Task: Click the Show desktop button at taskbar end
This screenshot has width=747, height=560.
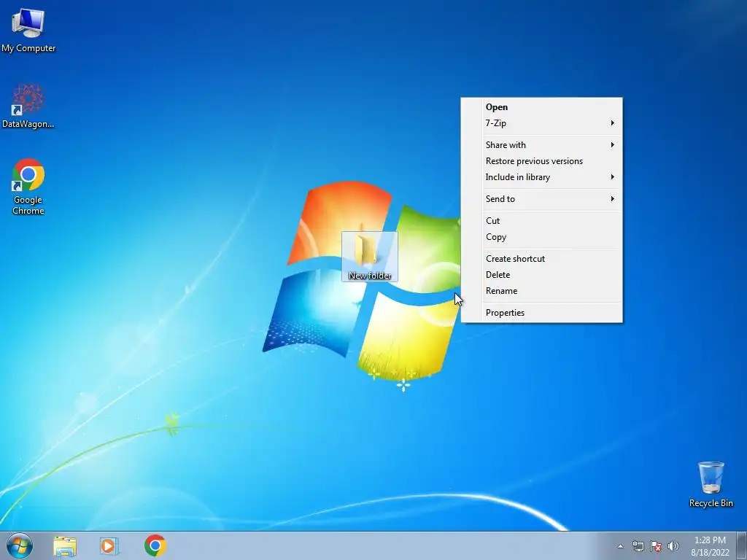Action: pyautogui.click(x=742, y=545)
